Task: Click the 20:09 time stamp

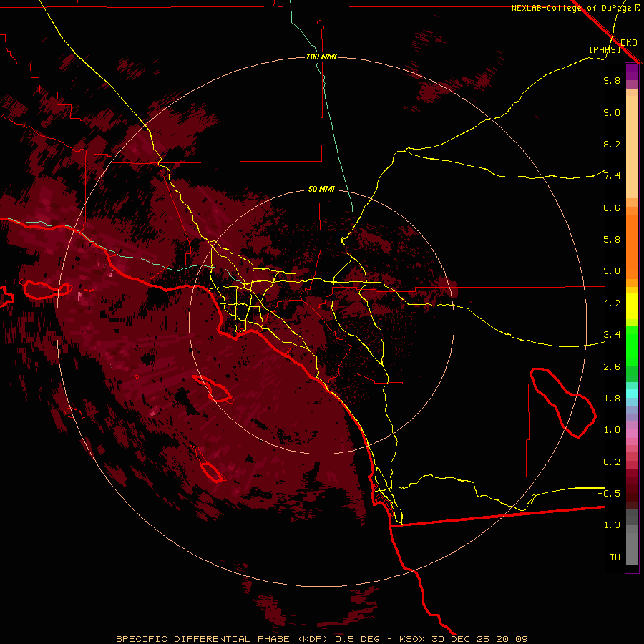Action: [x=512, y=639]
